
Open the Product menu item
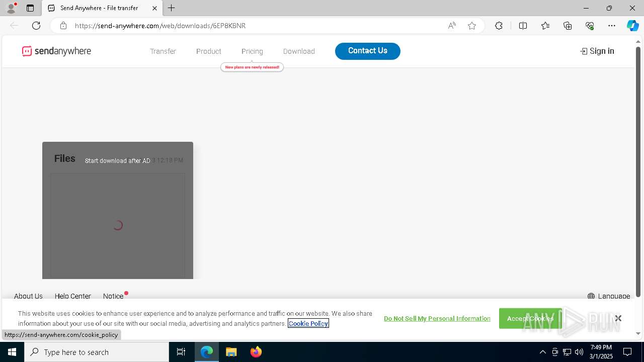point(209,51)
